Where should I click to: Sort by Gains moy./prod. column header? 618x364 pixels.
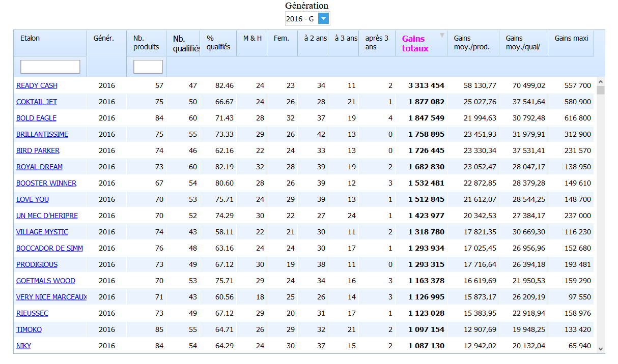click(472, 43)
